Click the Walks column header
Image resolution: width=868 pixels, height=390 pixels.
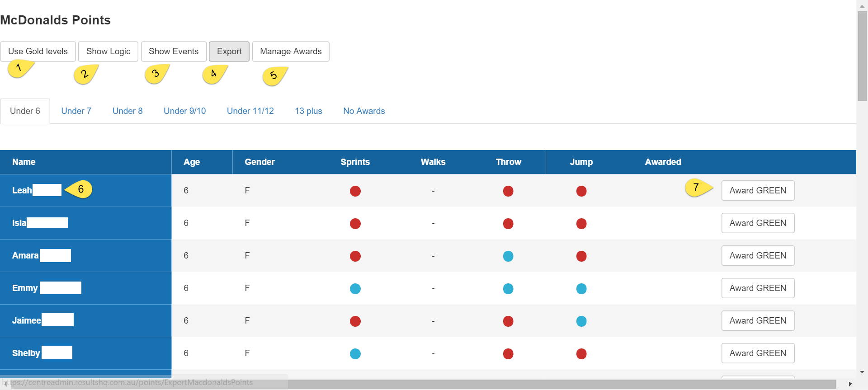pyautogui.click(x=433, y=162)
